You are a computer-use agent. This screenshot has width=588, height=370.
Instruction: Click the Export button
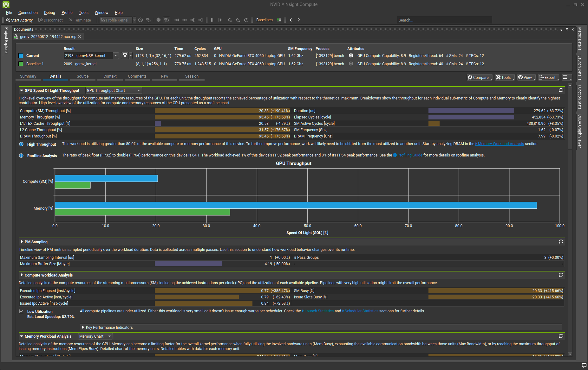(x=548, y=77)
